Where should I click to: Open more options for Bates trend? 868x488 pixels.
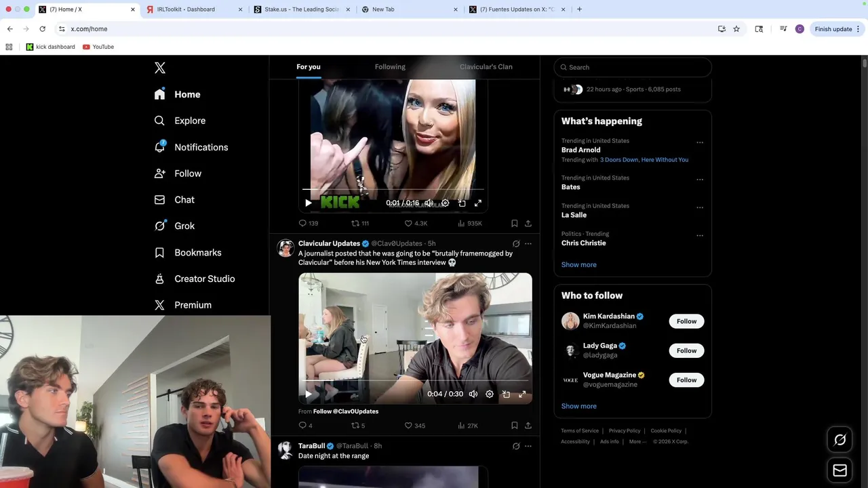pos(700,180)
